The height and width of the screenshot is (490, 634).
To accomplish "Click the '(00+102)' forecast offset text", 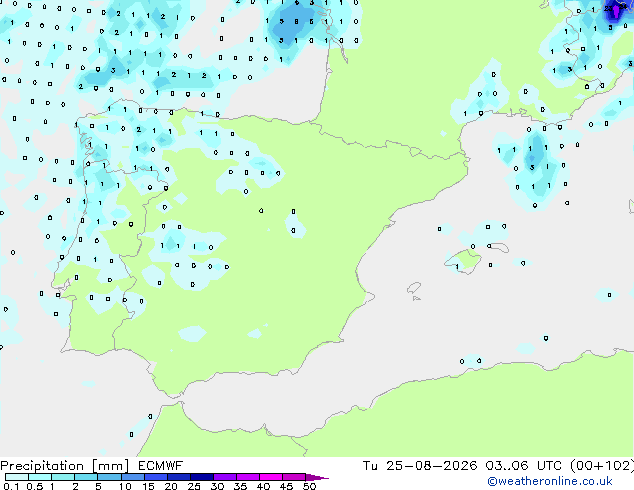I will tap(602, 466).
